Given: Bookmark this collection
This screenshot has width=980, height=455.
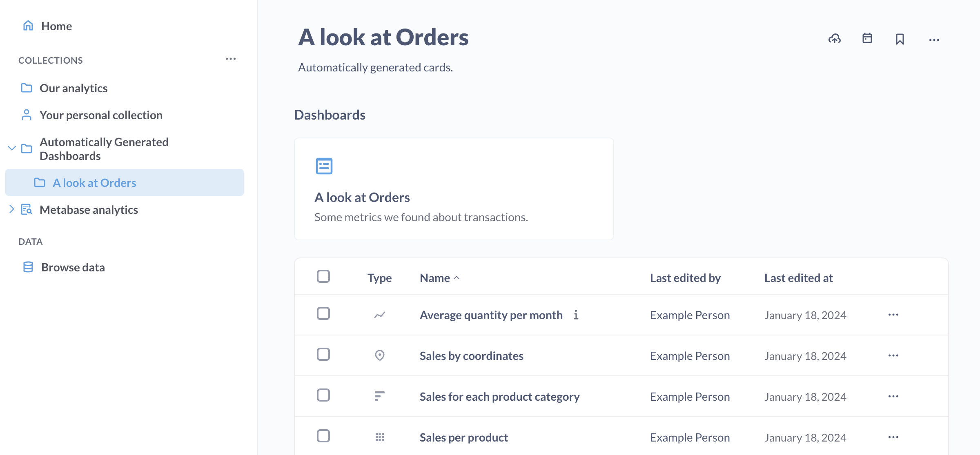Looking at the screenshot, I should point(900,39).
